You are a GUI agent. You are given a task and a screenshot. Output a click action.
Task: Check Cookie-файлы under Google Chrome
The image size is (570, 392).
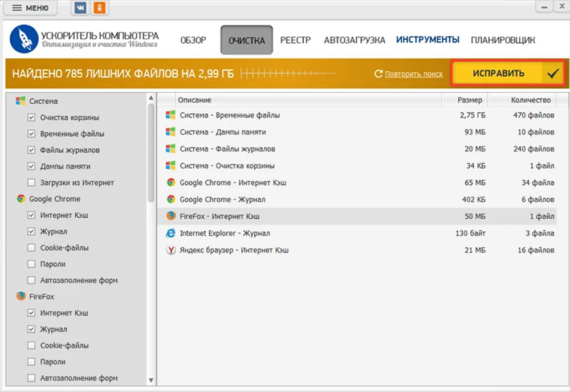(x=32, y=248)
